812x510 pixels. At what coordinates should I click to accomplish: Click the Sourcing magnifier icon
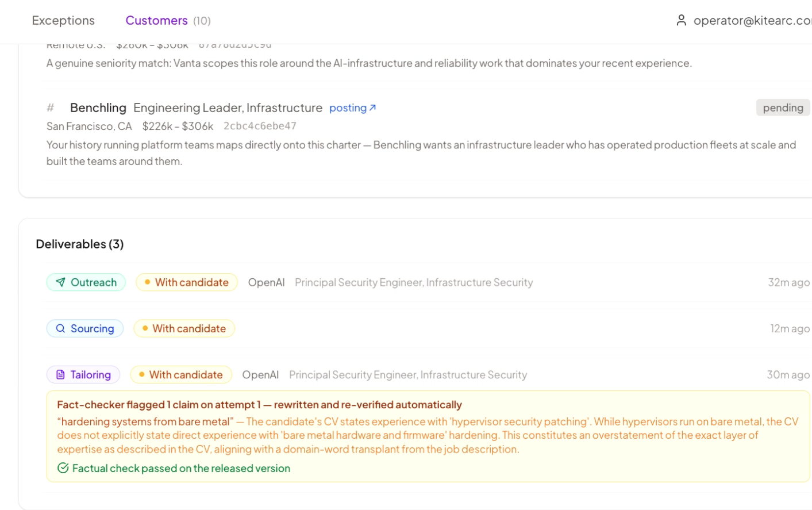(x=60, y=328)
